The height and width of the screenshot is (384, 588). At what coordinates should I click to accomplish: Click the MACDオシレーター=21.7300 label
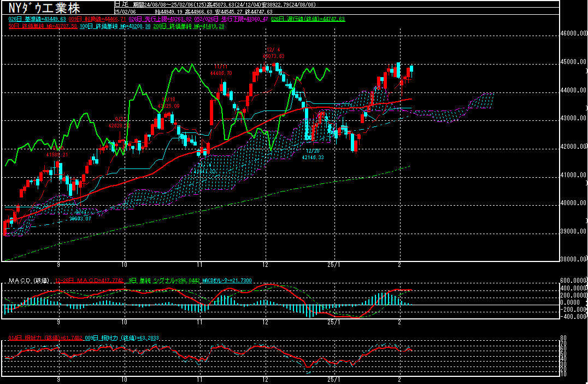click(x=227, y=281)
